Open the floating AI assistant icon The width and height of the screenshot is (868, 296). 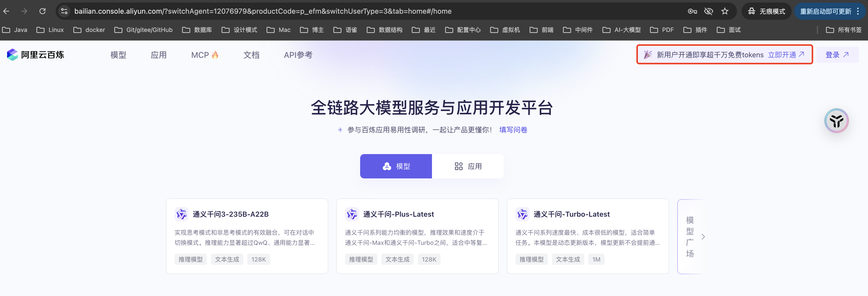point(837,120)
